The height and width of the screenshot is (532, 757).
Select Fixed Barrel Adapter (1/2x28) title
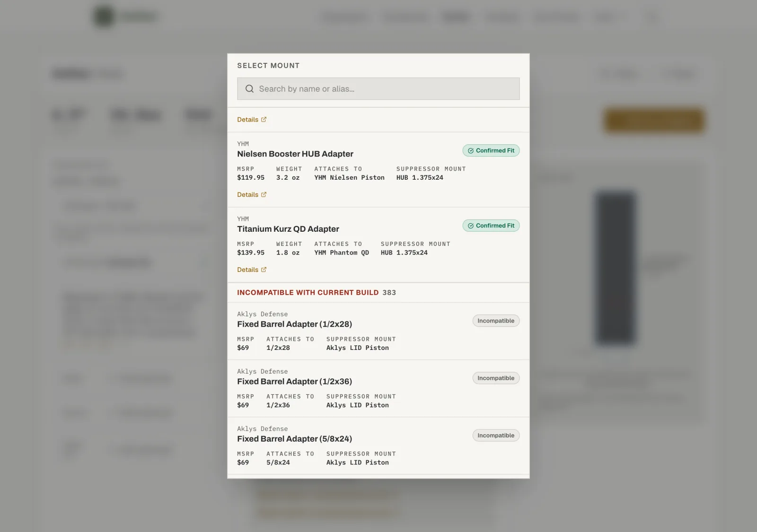[x=295, y=324]
